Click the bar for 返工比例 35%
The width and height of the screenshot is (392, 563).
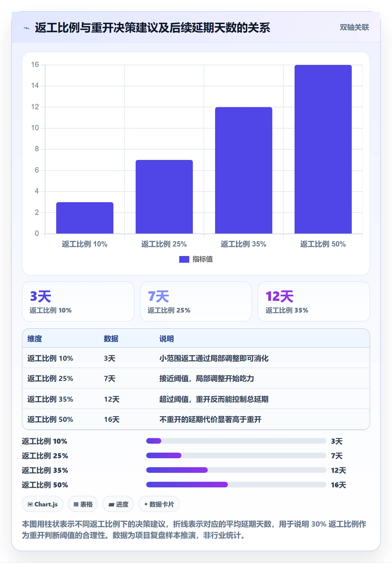pos(244,170)
